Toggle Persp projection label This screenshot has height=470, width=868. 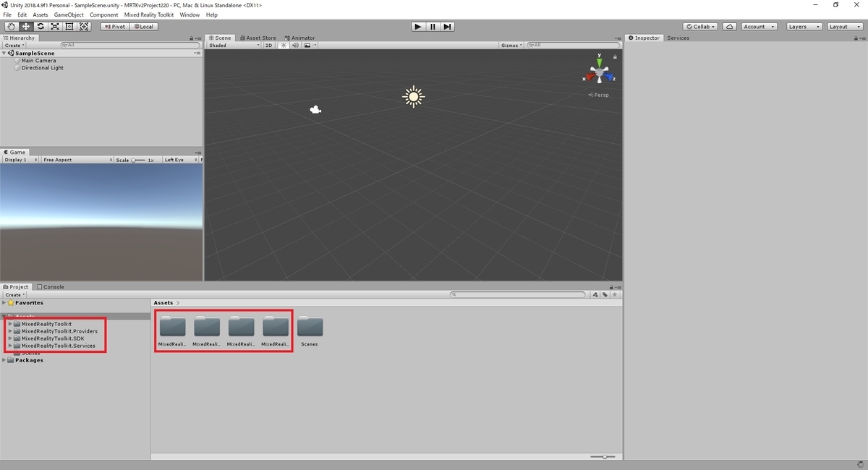[x=599, y=95]
